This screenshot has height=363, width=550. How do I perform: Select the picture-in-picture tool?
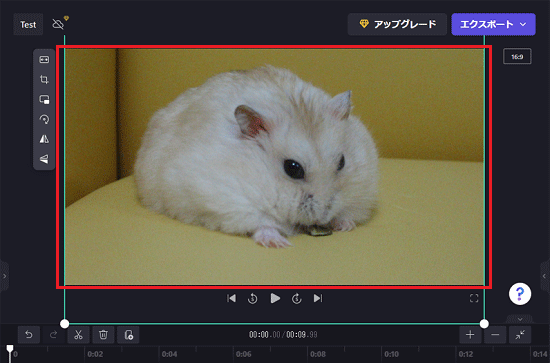click(x=44, y=100)
